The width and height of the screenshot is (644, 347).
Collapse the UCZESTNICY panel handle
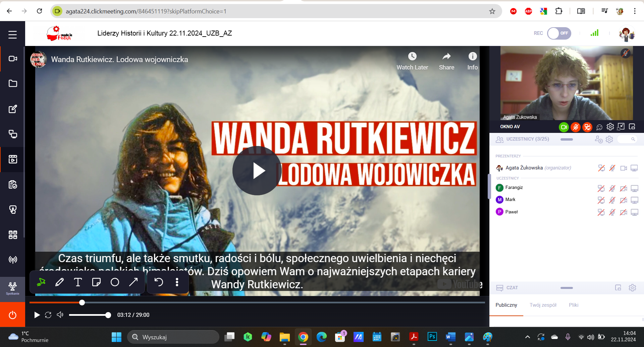(x=567, y=139)
